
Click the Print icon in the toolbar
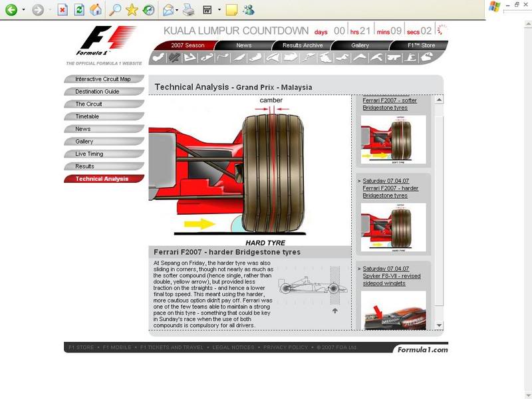tap(188, 10)
